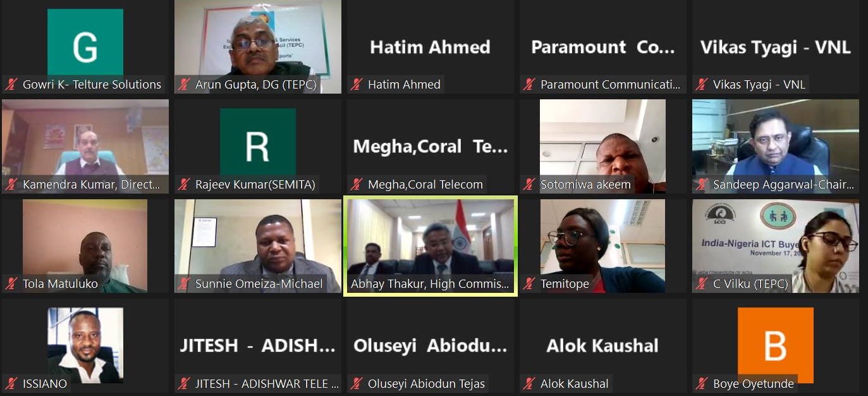Click muted mic icon beside Alok Kaushal label
Viewport: 868px width, 396px height.
(x=529, y=384)
